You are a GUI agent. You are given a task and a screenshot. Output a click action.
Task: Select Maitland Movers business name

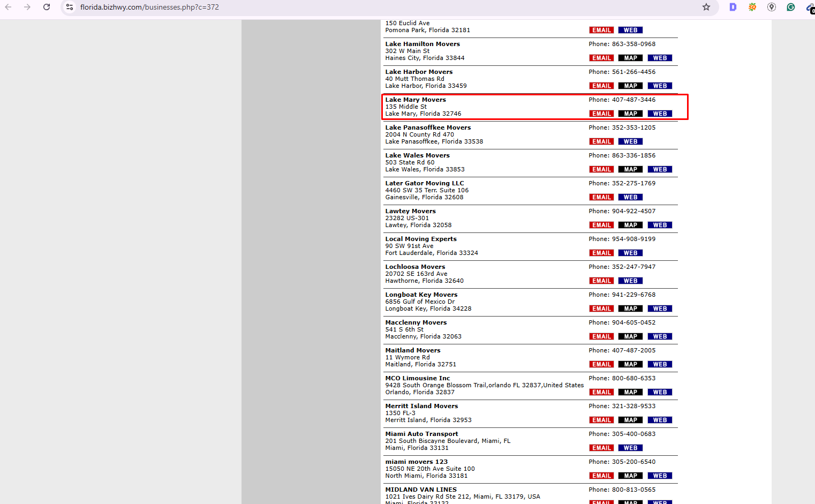coord(413,350)
